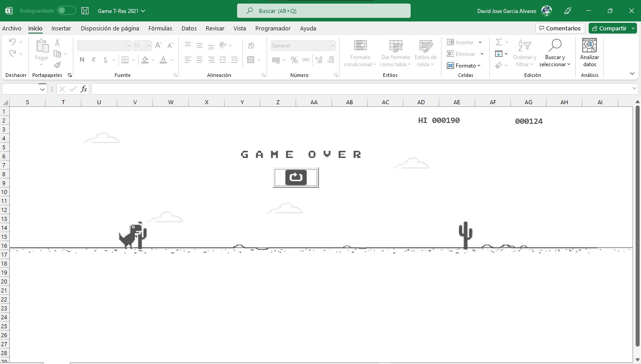Switch to the Revisar tab
Image resolution: width=641 pixels, height=364 pixels.
(x=215, y=28)
